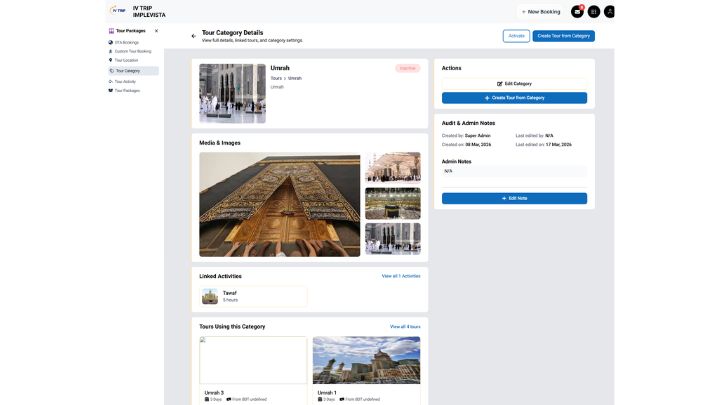Screen dimensions: 720x405
Task: Open the user profile icon
Action: tap(610, 12)
